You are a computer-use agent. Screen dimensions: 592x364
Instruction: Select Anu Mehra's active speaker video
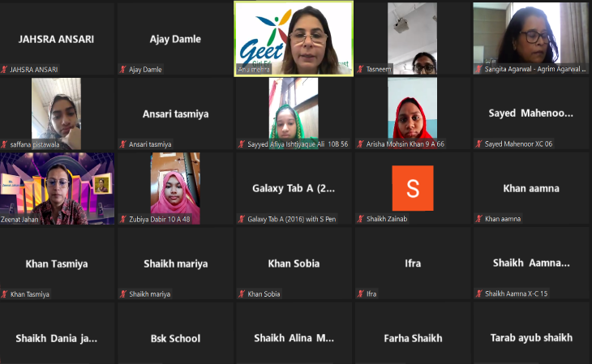coord(294,36)
